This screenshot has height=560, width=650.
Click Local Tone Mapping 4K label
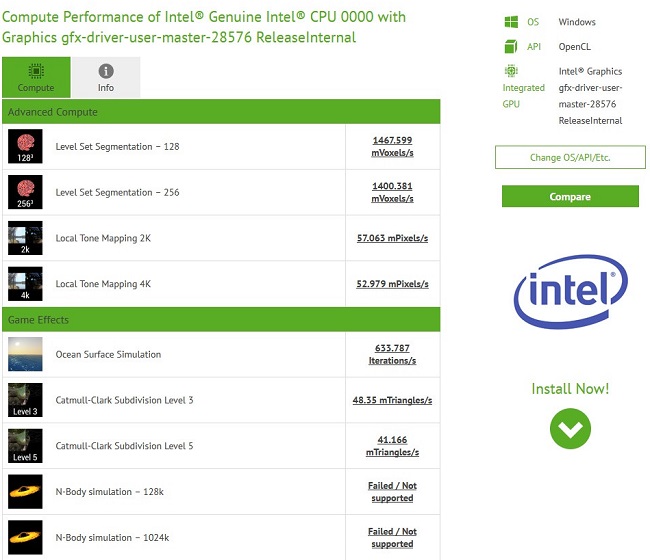(x=103, y=284)
